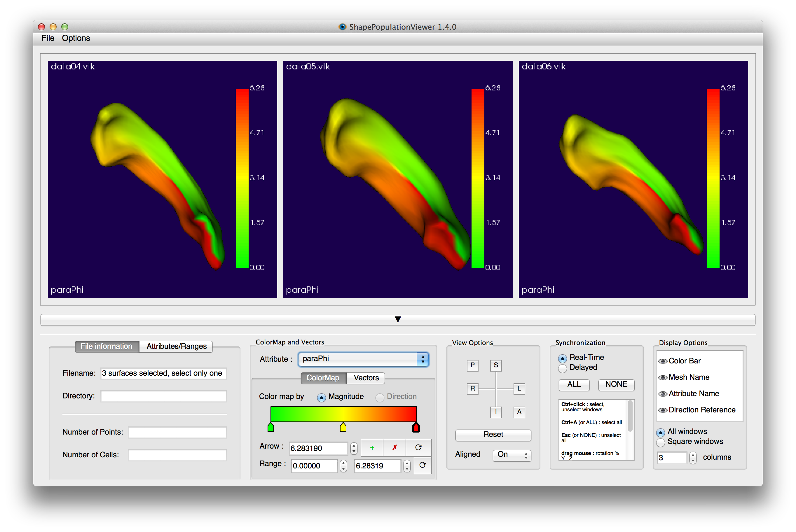Choose the Square windows radio option
The width and height of the screenshot is (796, 532).
click(661, 442)
